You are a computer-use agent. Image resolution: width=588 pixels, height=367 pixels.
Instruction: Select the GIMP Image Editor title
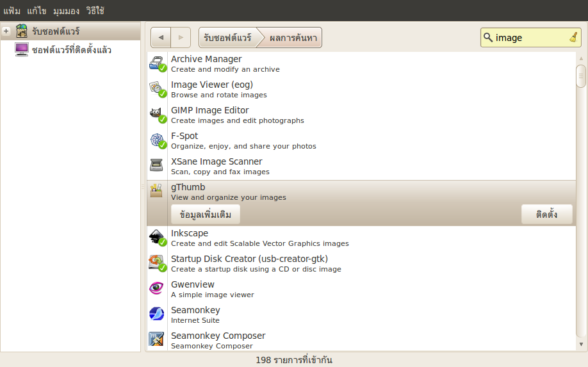tap(209, 110)
